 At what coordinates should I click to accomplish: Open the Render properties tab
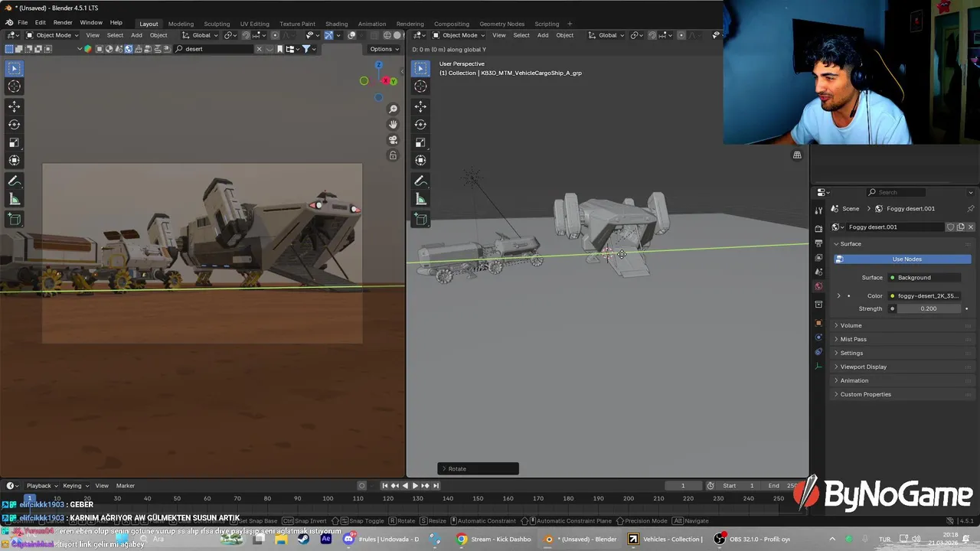tap(818, 228)
